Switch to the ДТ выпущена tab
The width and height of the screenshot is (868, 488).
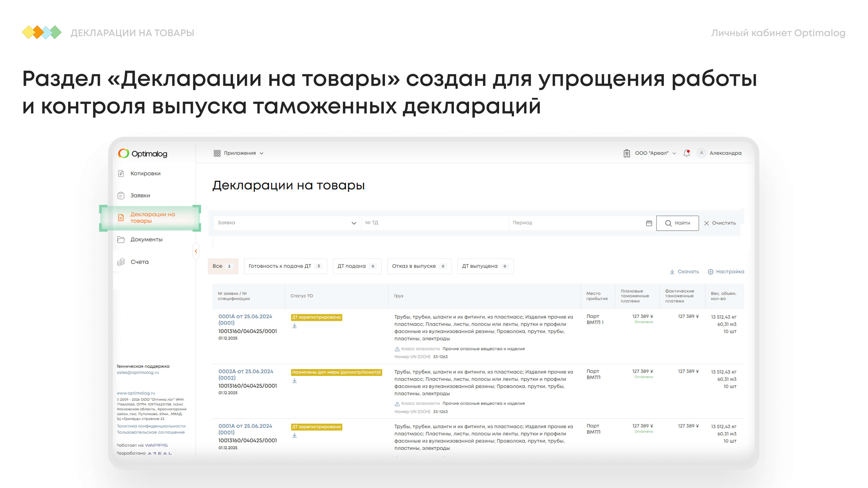tap(485, 266)
